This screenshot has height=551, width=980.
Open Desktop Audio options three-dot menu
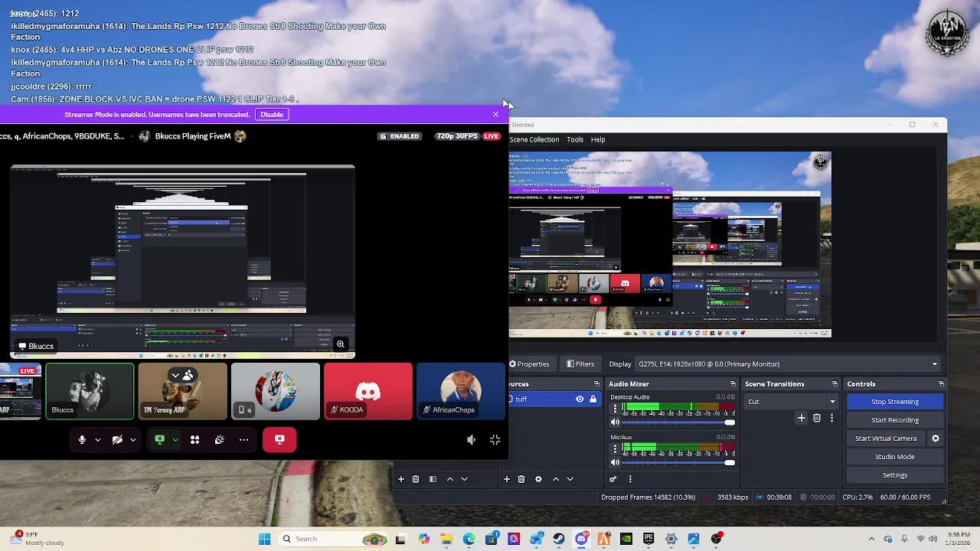(615, 409)
